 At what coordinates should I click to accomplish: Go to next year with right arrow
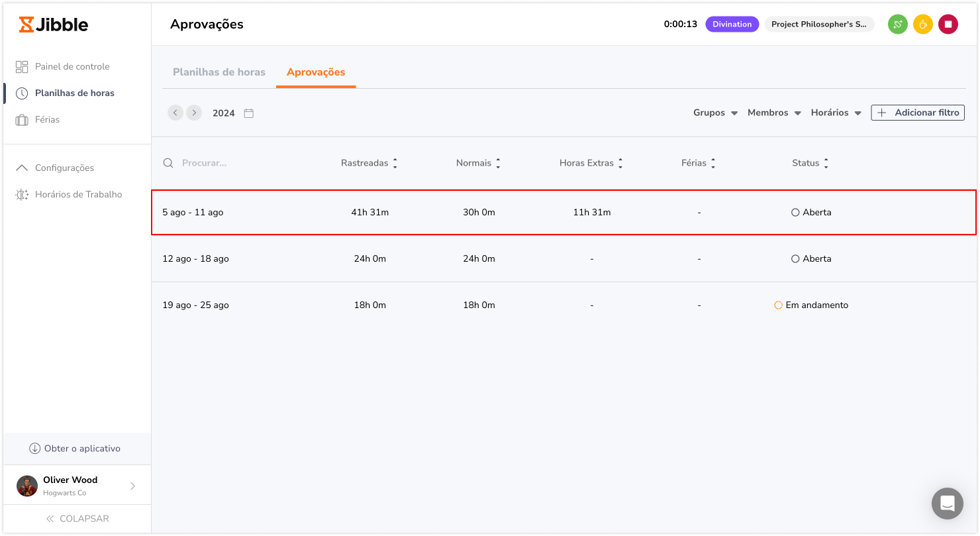coord(193,113)
